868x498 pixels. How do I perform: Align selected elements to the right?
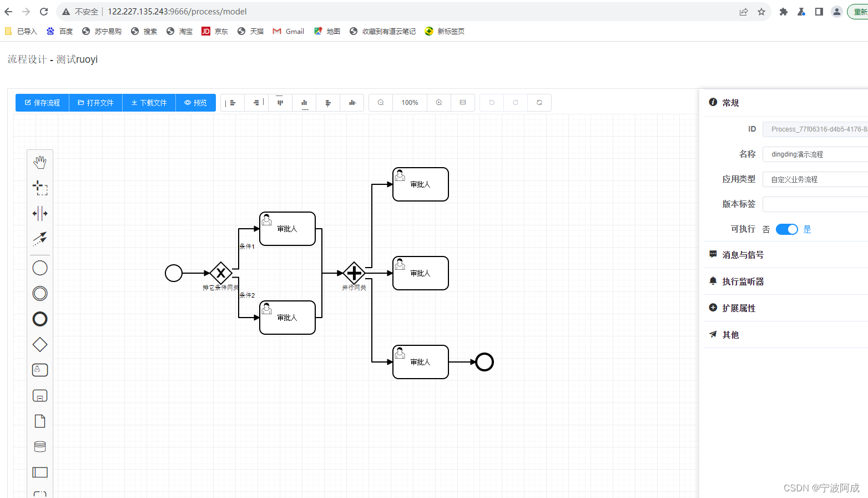click(256, 103)
